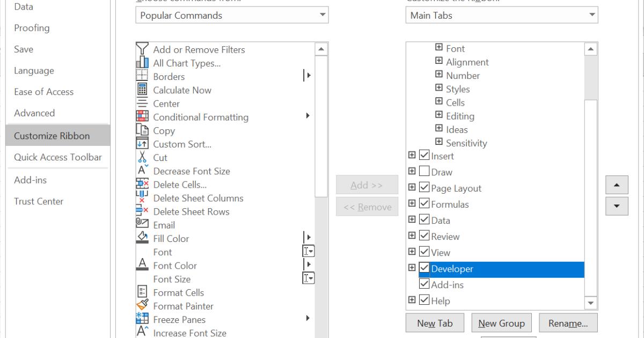Select the Fill Color bucket icon
Viewport: 644px width, 338px height.
[142, 238]
